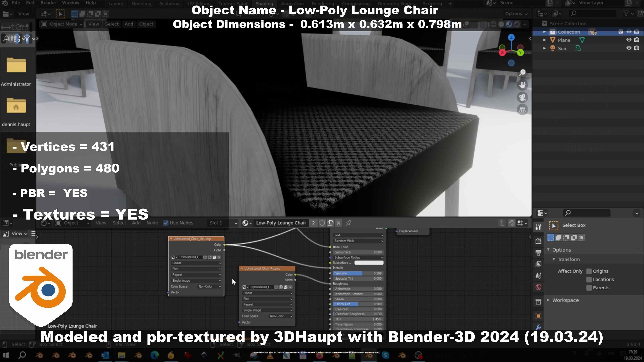The width and height of the screenshot is (644, 362).
Task: Toggle the camera view gizmo
Action: 523,97
